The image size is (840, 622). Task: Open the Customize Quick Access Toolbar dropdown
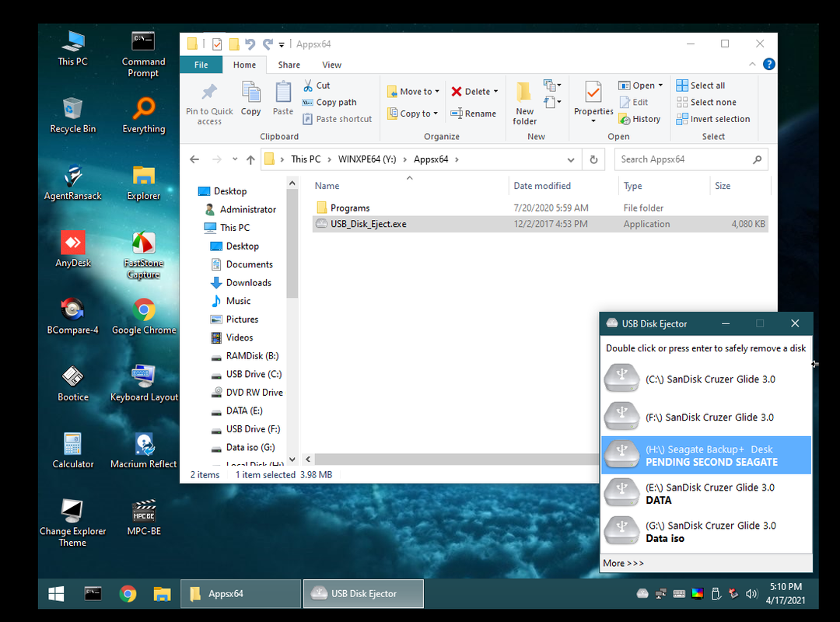[x=282, y=44]
